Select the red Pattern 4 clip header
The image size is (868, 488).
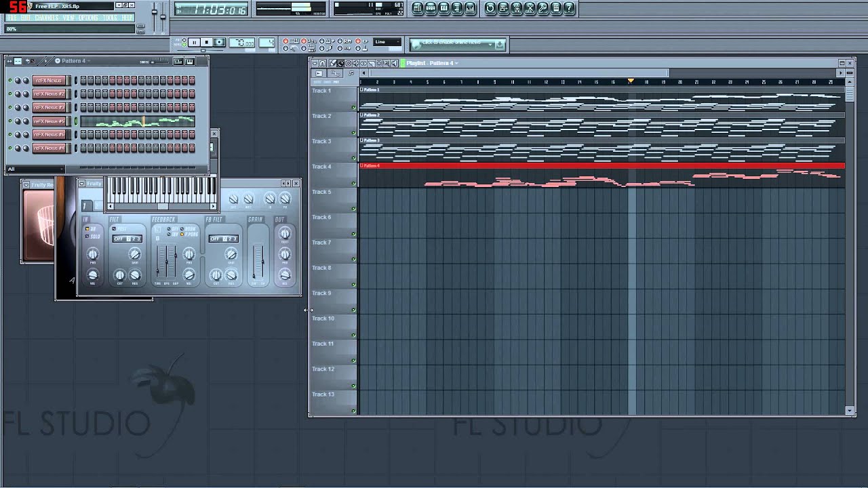602,165
